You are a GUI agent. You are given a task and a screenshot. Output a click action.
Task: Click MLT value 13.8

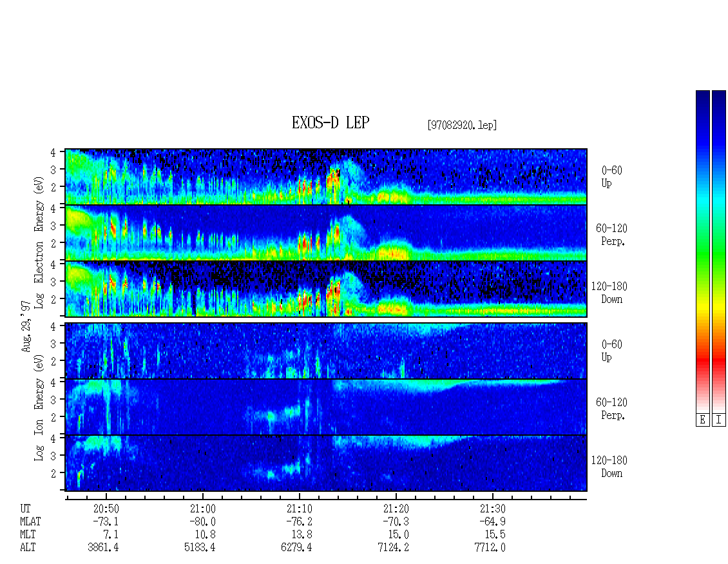pos(302,535)
